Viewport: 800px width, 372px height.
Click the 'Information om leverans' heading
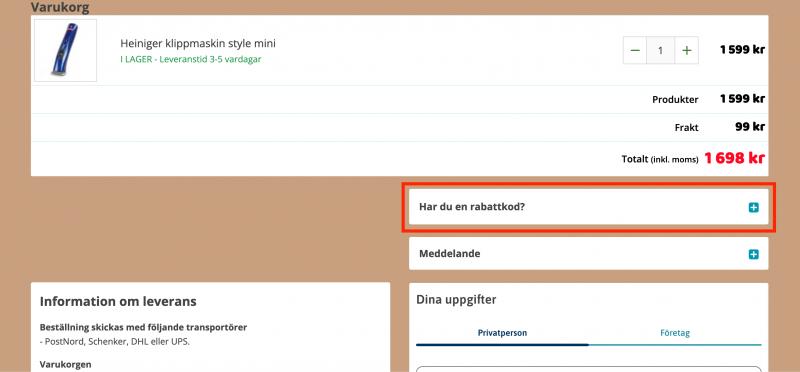pyautogui.click(x=118, y=302)
